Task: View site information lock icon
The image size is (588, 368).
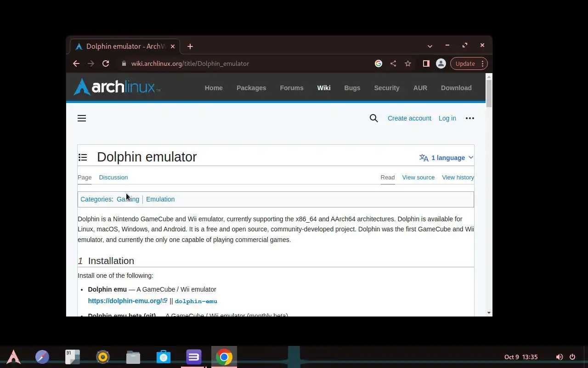Action: click(124, 63)
